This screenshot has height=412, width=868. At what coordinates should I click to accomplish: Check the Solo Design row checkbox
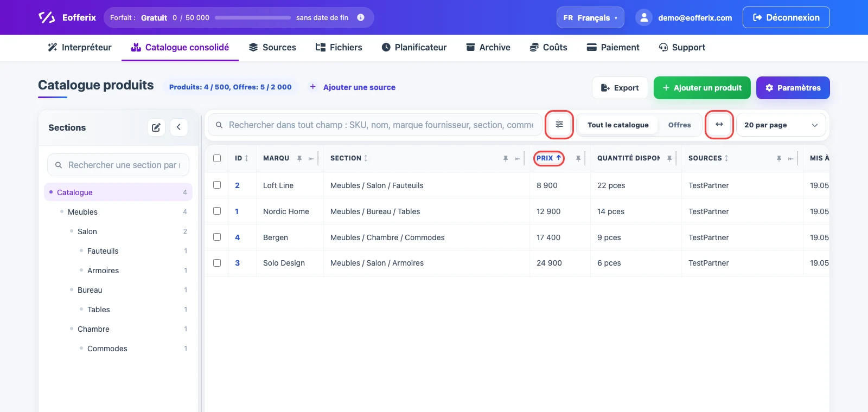tap(217, 263)
